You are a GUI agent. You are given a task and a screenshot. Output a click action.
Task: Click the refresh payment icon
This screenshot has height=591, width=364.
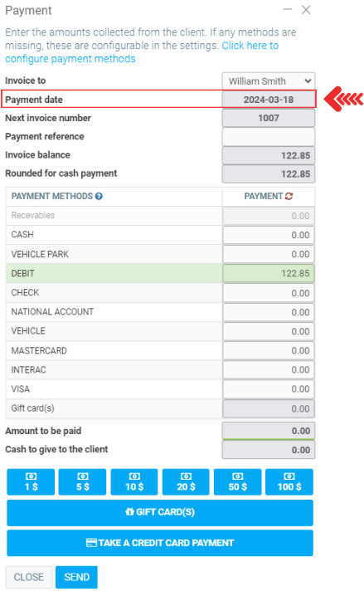[x=289, y=197]
